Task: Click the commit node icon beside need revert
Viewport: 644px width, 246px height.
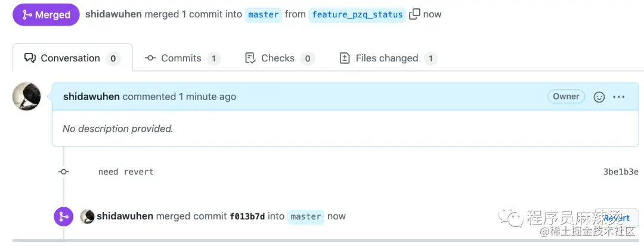Action: (63, 172)
